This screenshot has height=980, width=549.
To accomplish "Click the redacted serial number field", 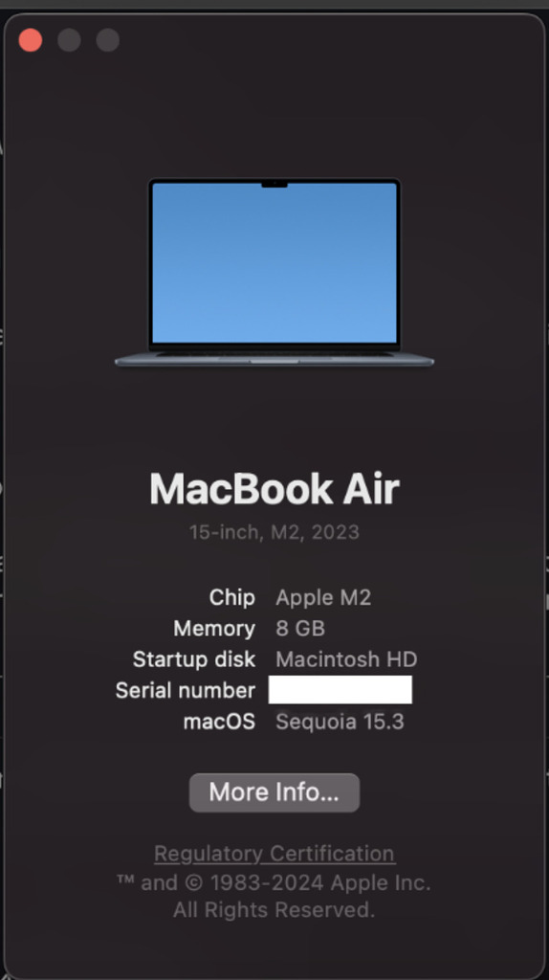I will [340, 689].
